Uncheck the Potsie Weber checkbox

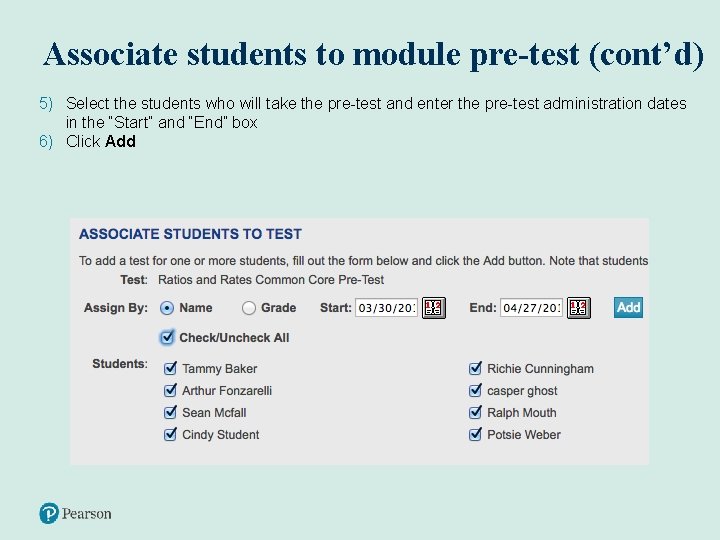pyautogui.click(x=477, y=434)
